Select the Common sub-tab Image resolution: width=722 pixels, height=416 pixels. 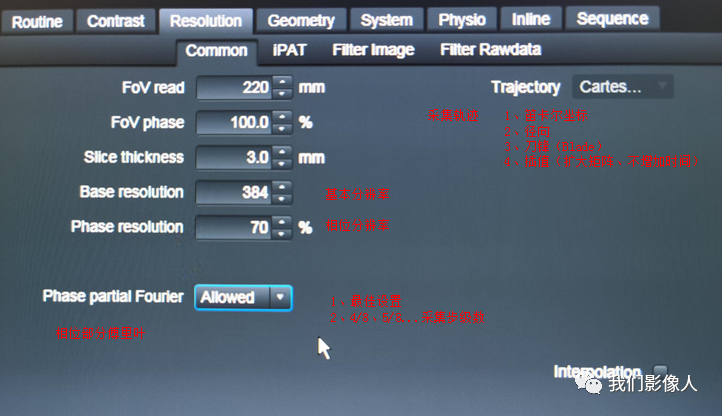tap(216, 51)
